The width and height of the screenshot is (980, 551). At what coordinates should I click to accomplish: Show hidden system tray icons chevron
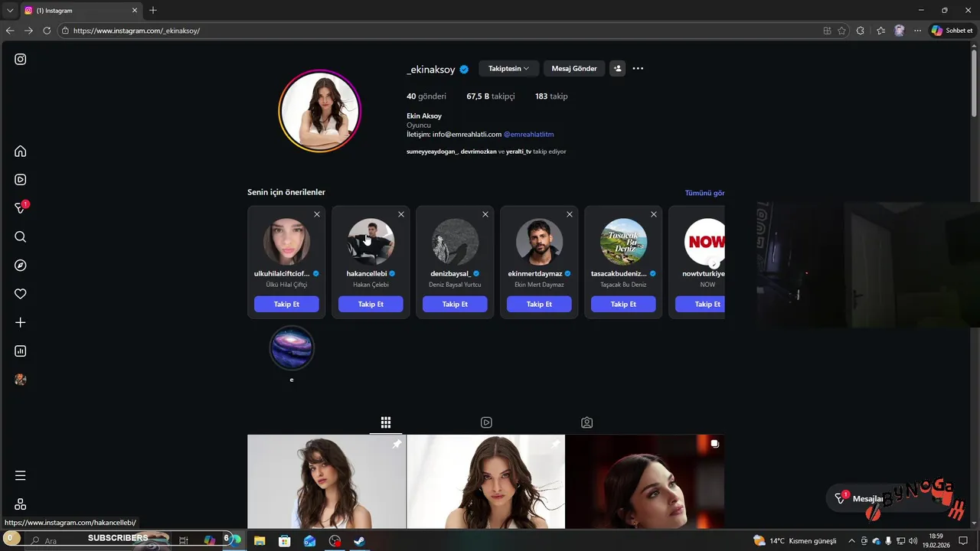click(851, 540)
